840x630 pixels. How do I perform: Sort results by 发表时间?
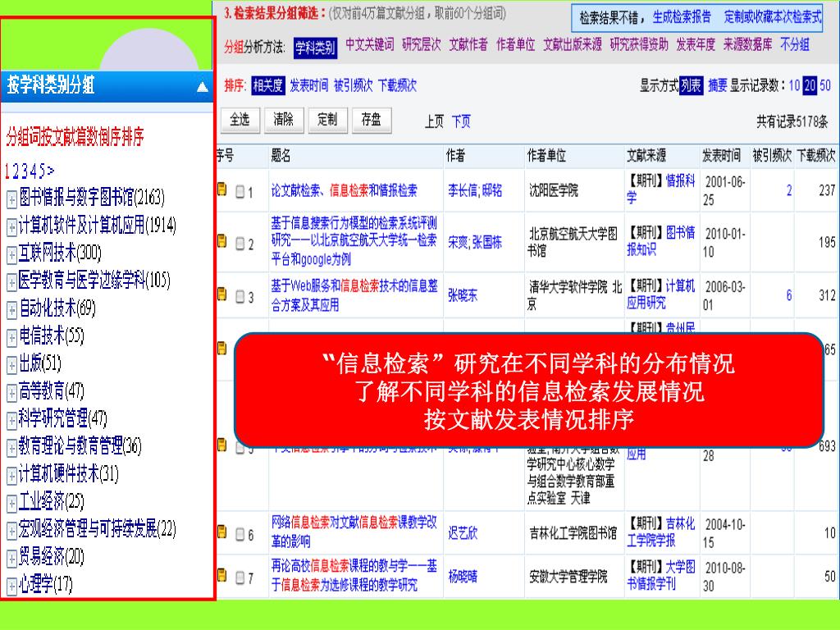pyautogui.click(x=308, y=85)
